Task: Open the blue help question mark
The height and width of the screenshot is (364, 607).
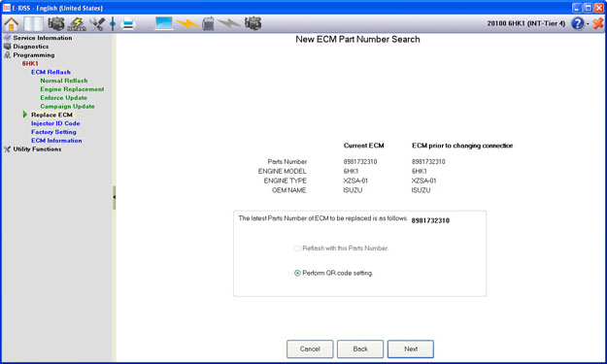Action: click(x=577, y=23)
